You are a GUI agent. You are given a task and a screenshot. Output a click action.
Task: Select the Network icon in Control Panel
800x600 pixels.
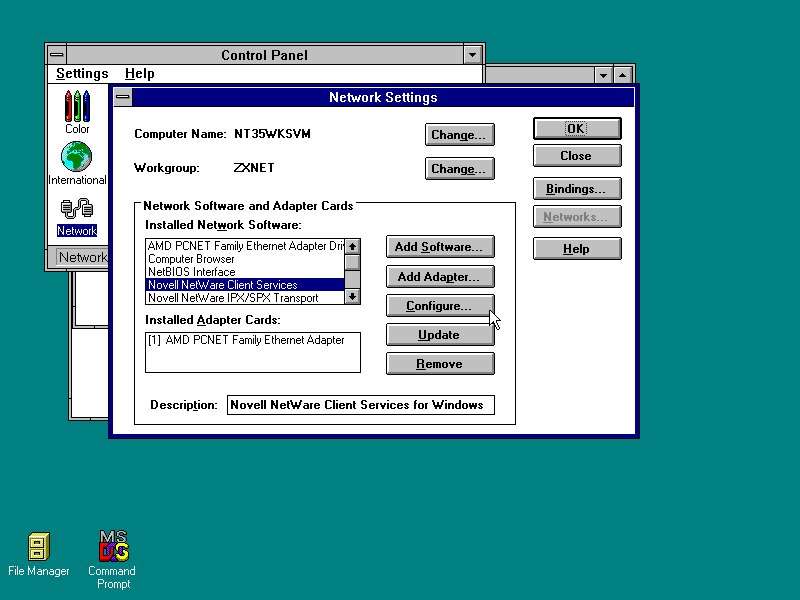[77, 218]
